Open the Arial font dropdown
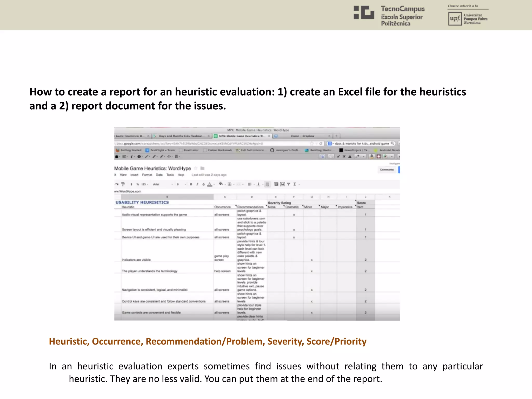 (x=163, y=184)
